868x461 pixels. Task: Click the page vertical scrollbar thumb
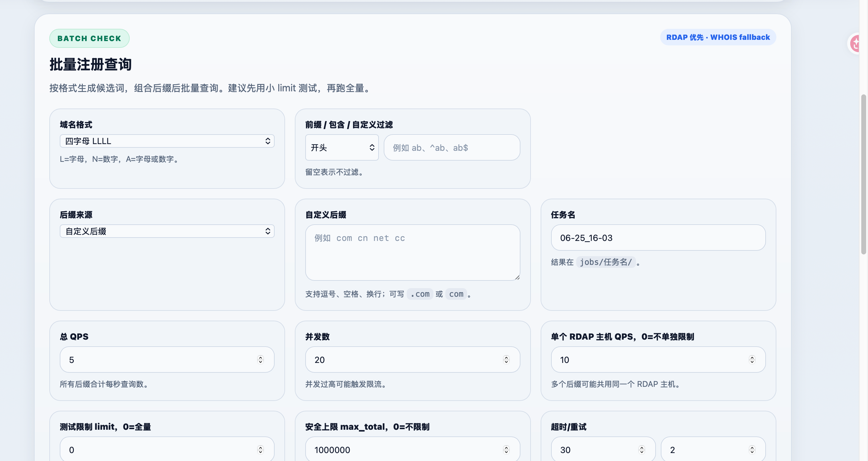point(863,174)
